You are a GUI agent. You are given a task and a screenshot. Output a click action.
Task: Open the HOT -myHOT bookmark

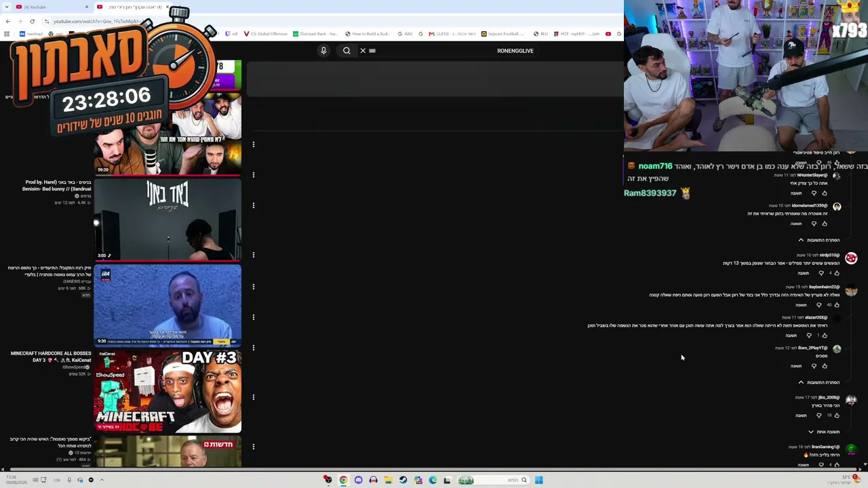(x=576, y=34)
